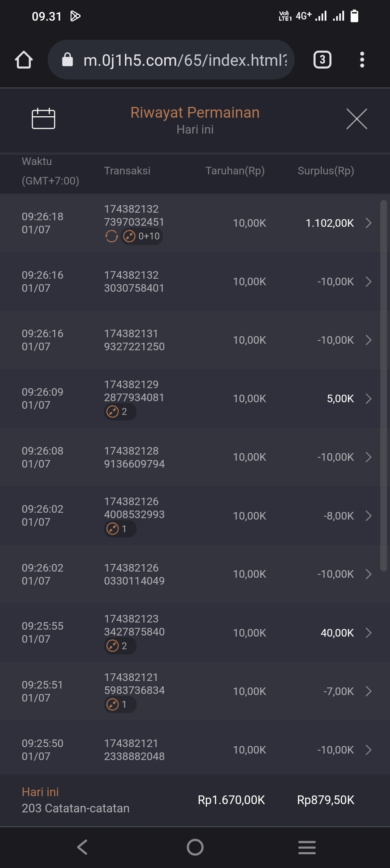Screen dimensions: 390x868
Task: Tap the Android back navigation button
Action: click(82, 847)
